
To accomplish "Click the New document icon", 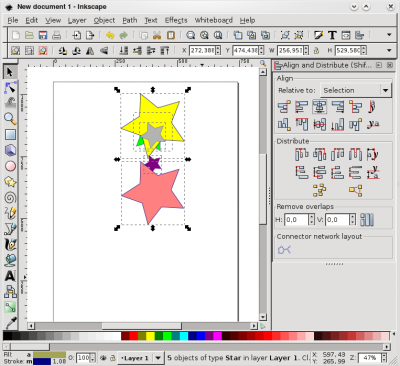I will (x=16, y=35).
